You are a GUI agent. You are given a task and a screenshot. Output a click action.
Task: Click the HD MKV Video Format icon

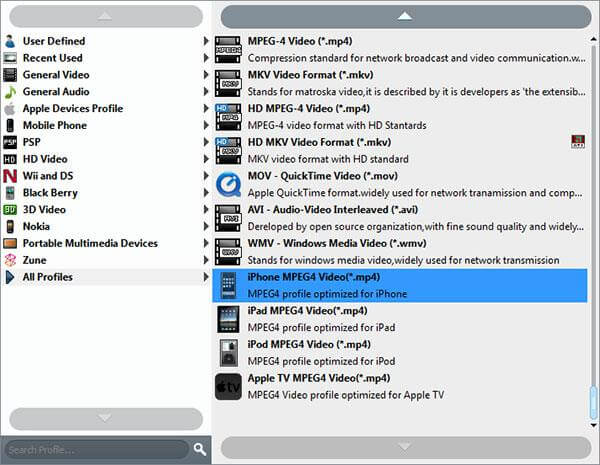tap(228, 151)
